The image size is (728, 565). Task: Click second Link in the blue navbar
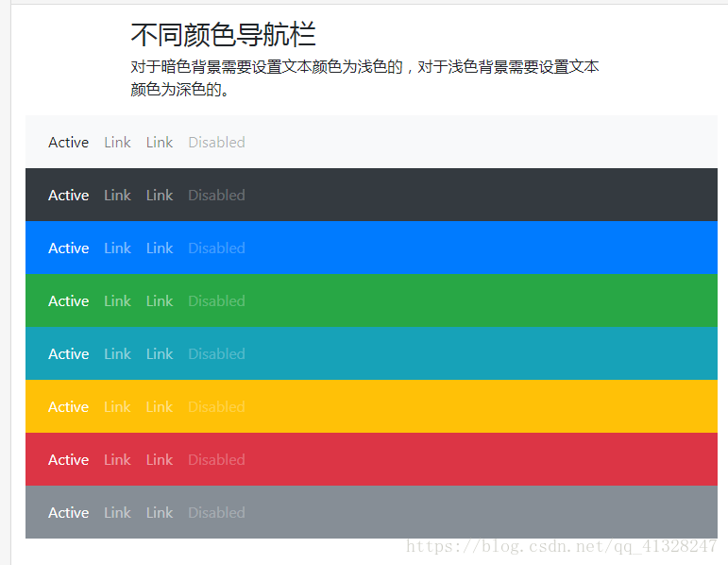(160, 248)
